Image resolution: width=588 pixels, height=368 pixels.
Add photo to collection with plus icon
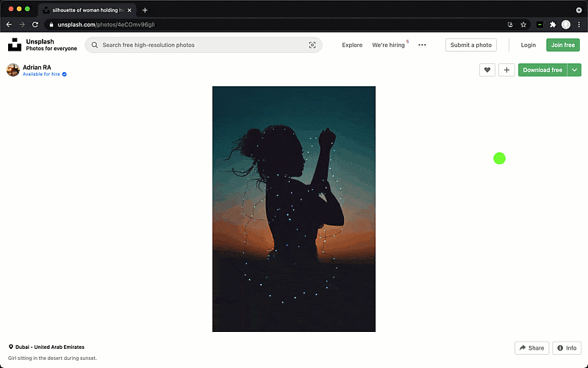[x=506, y=70]
